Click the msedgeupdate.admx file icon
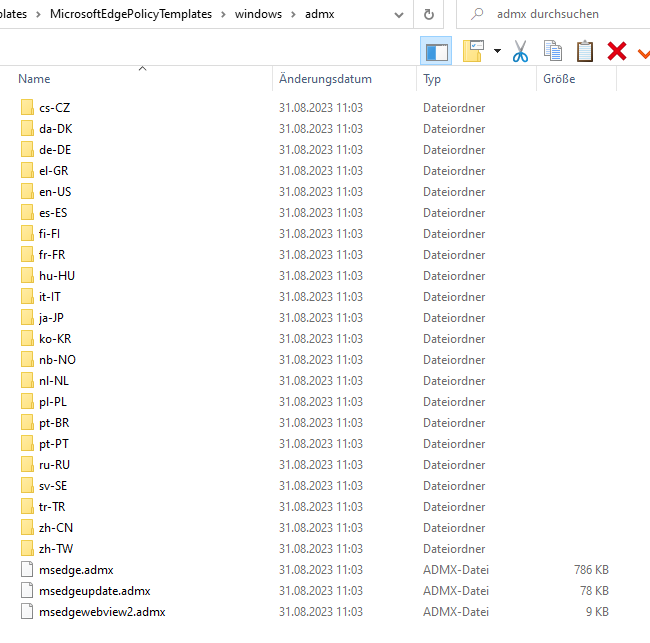 [27, 590]
